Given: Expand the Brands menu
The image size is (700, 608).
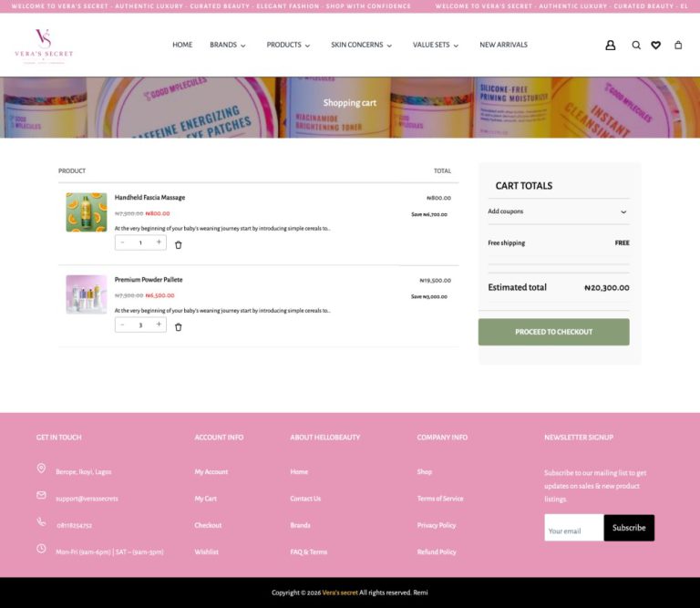Looking at the screenshot, I should coord(228,45).
